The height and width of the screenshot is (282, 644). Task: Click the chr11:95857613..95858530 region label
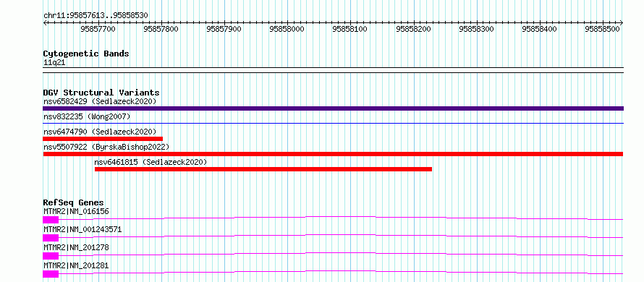(x=96, y=16)
